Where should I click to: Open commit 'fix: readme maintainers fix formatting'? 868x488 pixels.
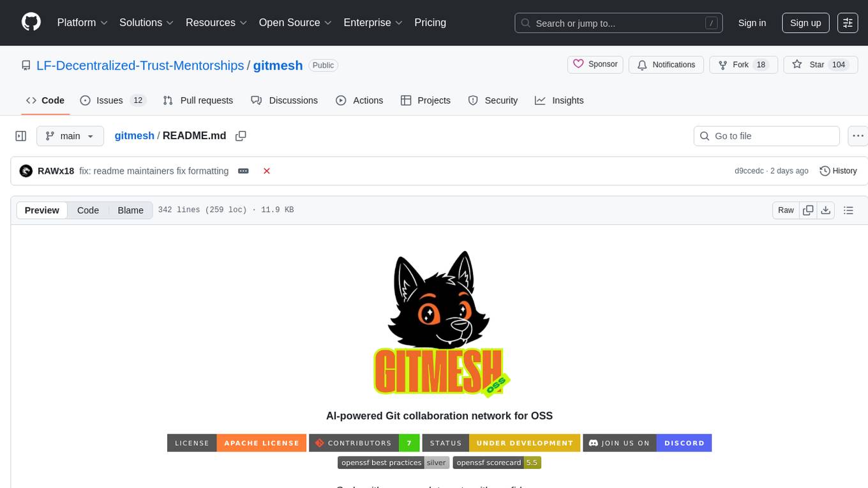[154, 171]
